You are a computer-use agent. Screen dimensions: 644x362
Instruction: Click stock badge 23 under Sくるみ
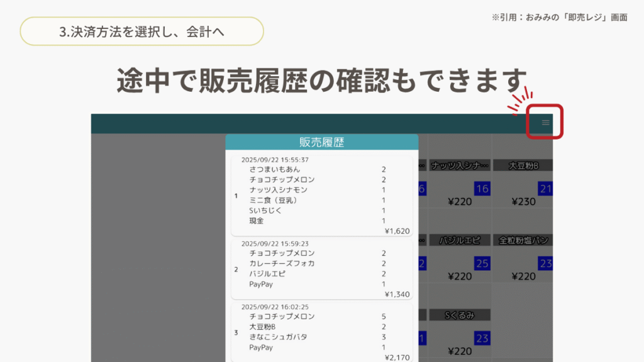click(x=482, y=339)
